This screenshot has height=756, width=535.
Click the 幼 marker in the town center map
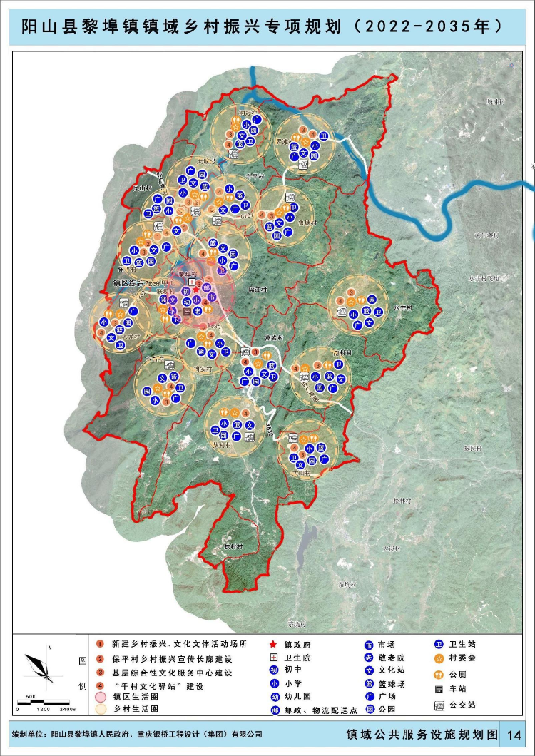[x=185, y=302]
